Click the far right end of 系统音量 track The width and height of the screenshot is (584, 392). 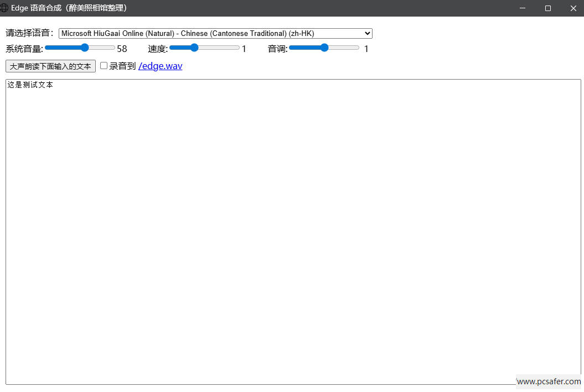[113, 48]
